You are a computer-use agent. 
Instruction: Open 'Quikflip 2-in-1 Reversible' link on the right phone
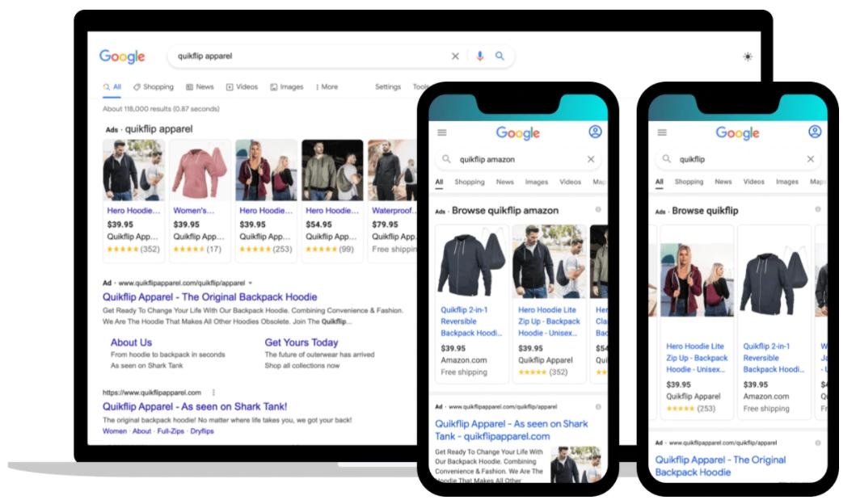[774, 358]
